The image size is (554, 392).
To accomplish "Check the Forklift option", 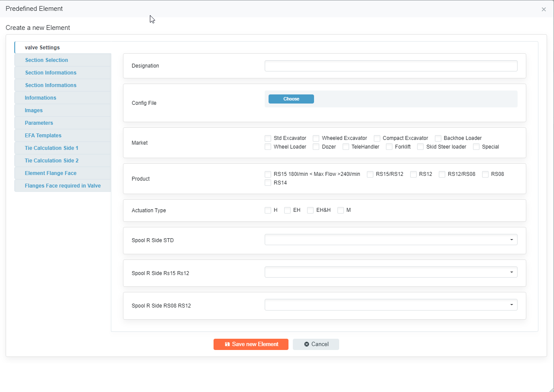I will (389, 147).
